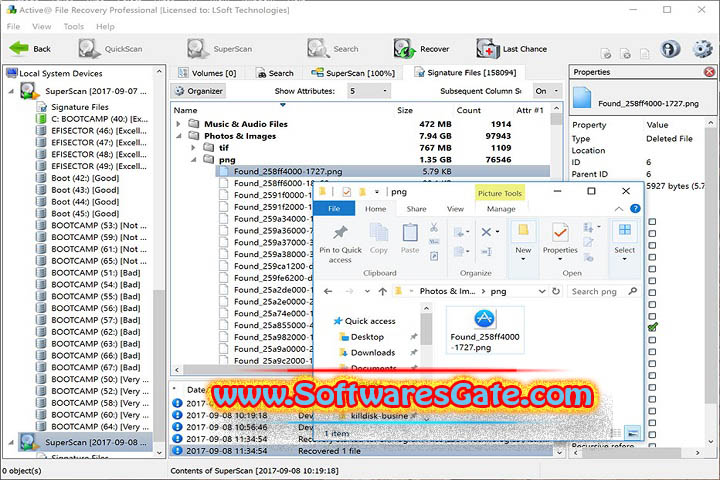Select Signature Files under first SuperScan
This screenshot has height=480, width=720.
79,107
